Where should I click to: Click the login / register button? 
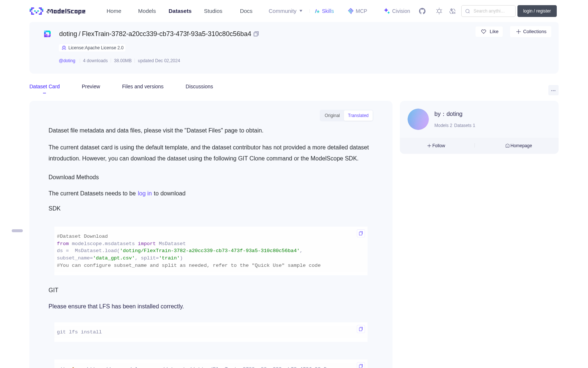click(537, 11)
